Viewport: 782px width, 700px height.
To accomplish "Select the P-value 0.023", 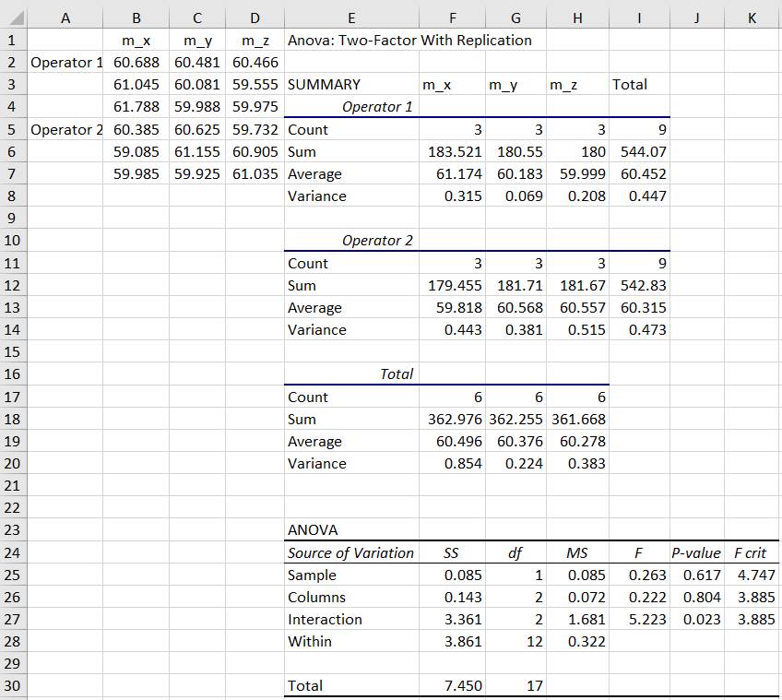I will click(x=702, y=619).
